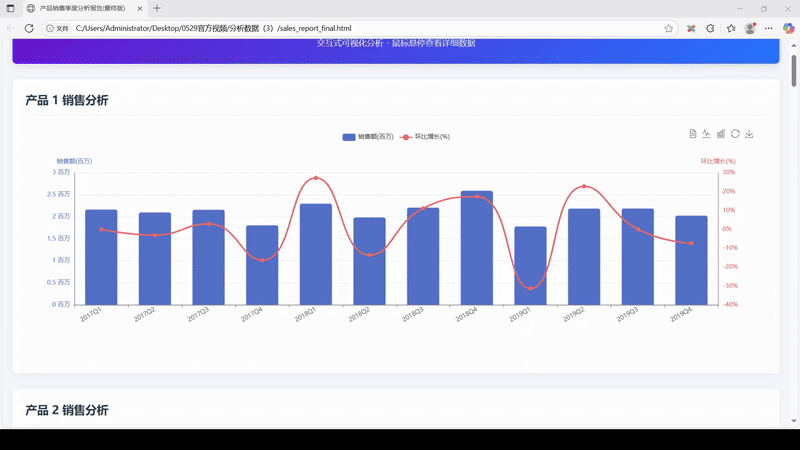This screenshot has height=450, width=800.
Task: Save chart as image
Action: click(x=749, y=134)
